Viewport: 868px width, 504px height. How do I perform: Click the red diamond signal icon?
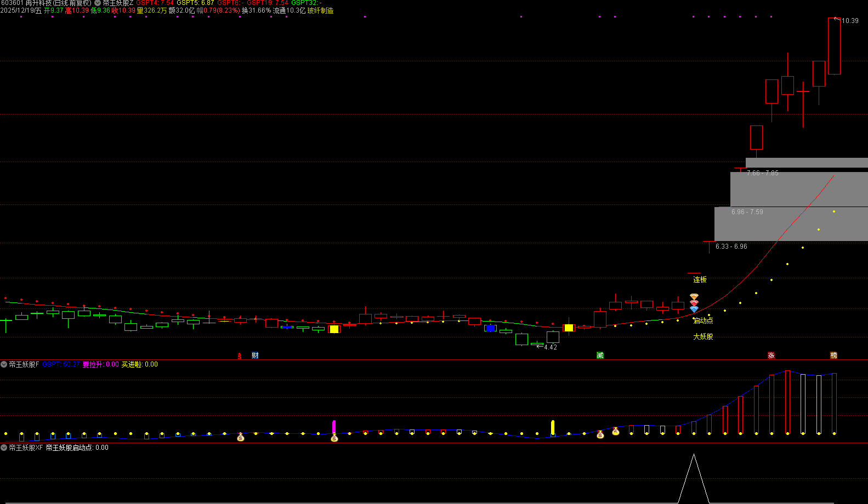[694, 303]
